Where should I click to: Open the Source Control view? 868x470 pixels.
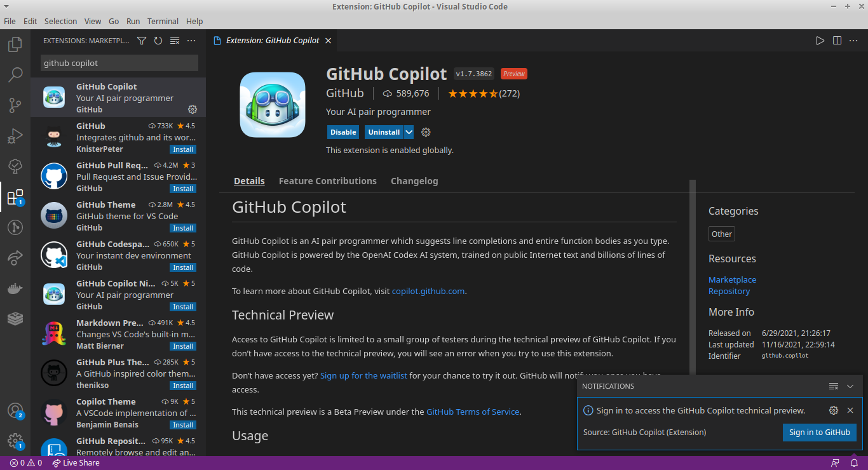click(x=15, y=105)
